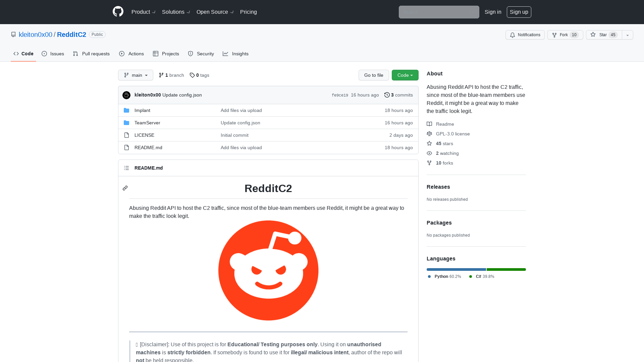The image size is (644, 362).
Task: Click the Go to file button
Action: pos(374,75)
